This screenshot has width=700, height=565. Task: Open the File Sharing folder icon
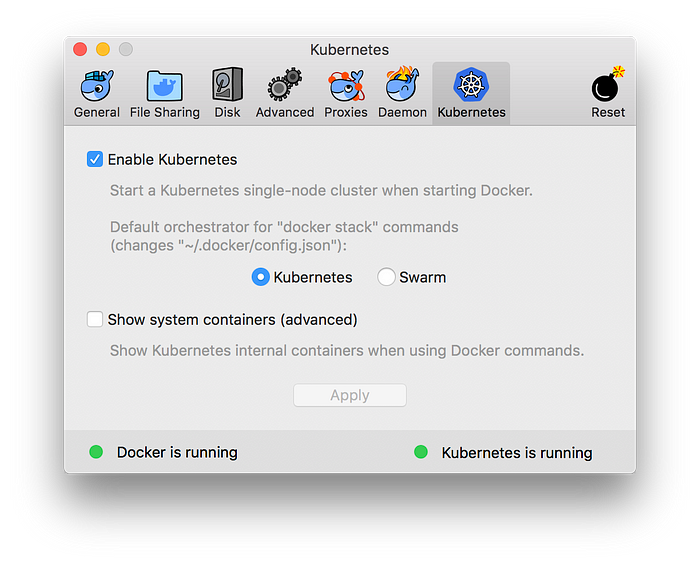pyautogui.click(x=164, y=85)
